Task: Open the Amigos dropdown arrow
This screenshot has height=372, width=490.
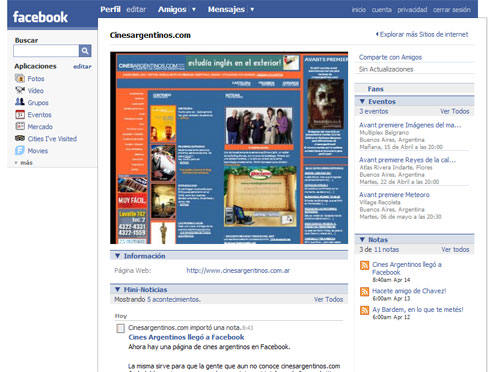Action: click(x=194, y=9)
